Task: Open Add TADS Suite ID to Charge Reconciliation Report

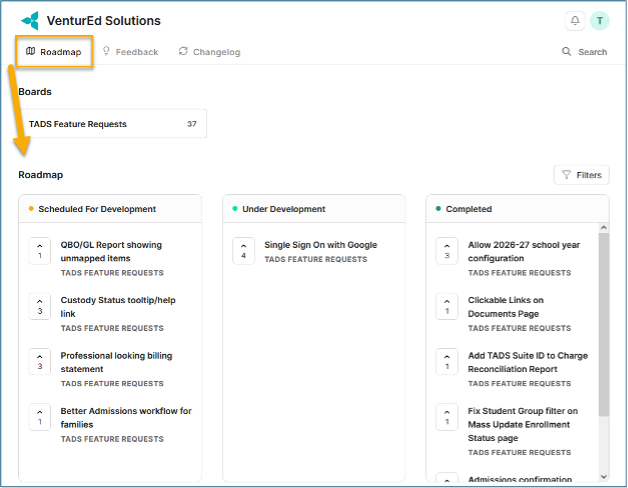Action: pyautogui.click(x=527, y=362)
